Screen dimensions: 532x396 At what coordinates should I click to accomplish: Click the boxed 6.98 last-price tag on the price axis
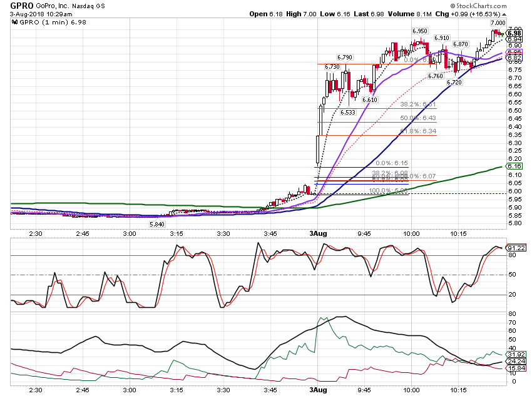514,33
